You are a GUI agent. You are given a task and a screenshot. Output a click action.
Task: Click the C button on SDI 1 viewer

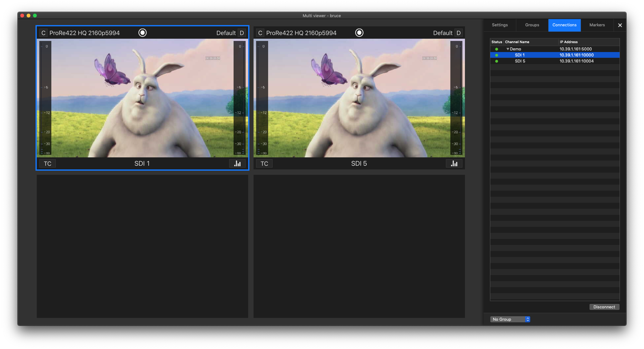tap(43, 33)
